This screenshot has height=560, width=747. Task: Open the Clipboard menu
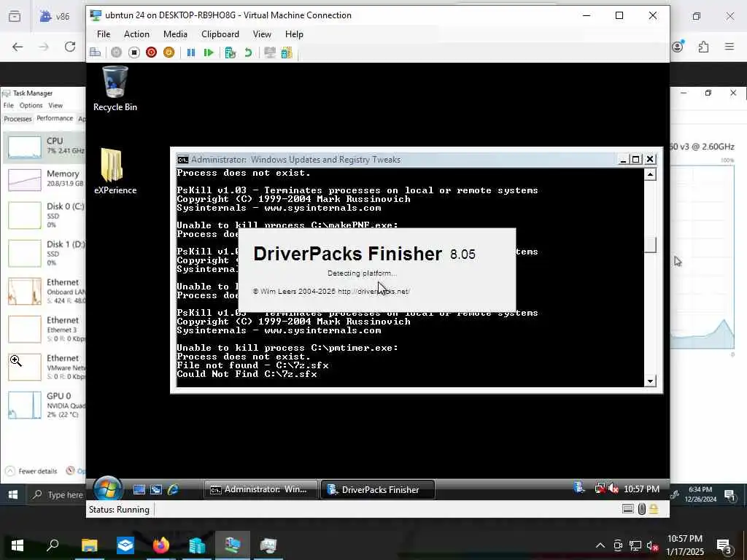pos(220,34)
